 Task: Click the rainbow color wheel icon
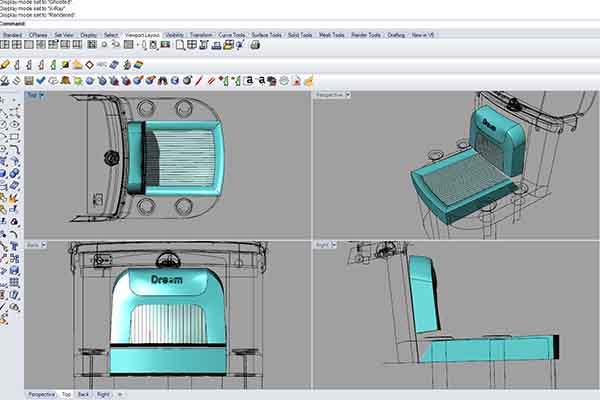coord(137,64)
